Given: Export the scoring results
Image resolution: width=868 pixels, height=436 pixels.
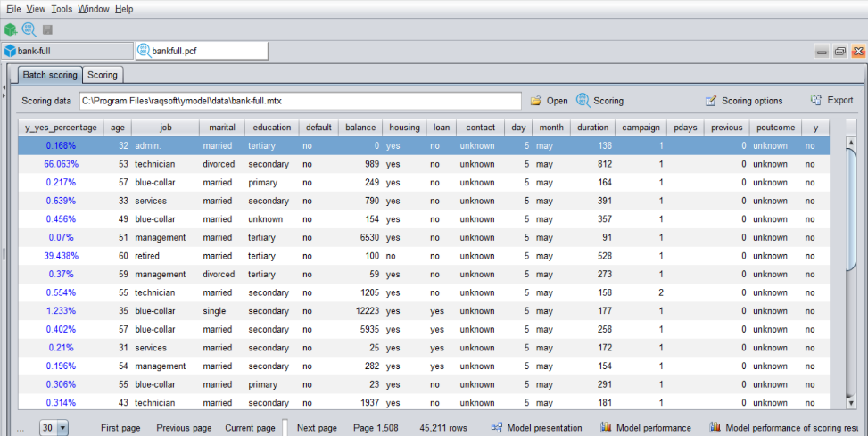Looking at the screenshot, I should [831, 101].
